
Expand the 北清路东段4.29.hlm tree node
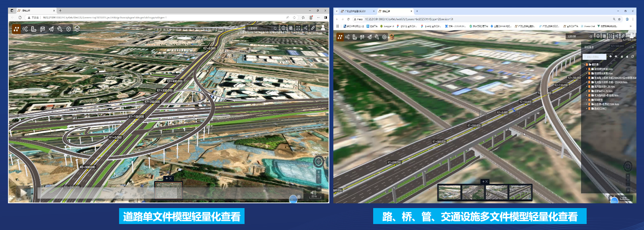[x=587, y=86]
